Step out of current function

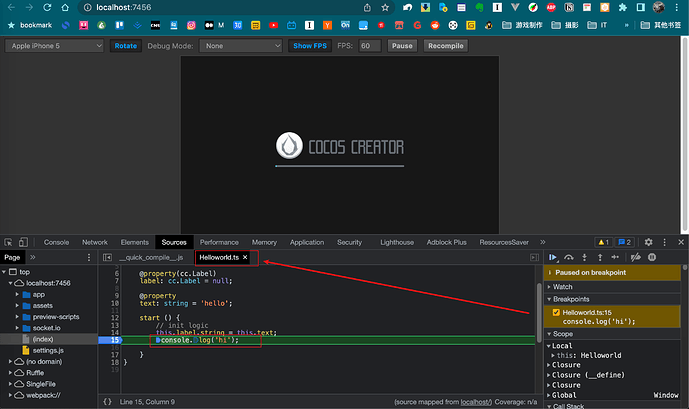point(600,257)
